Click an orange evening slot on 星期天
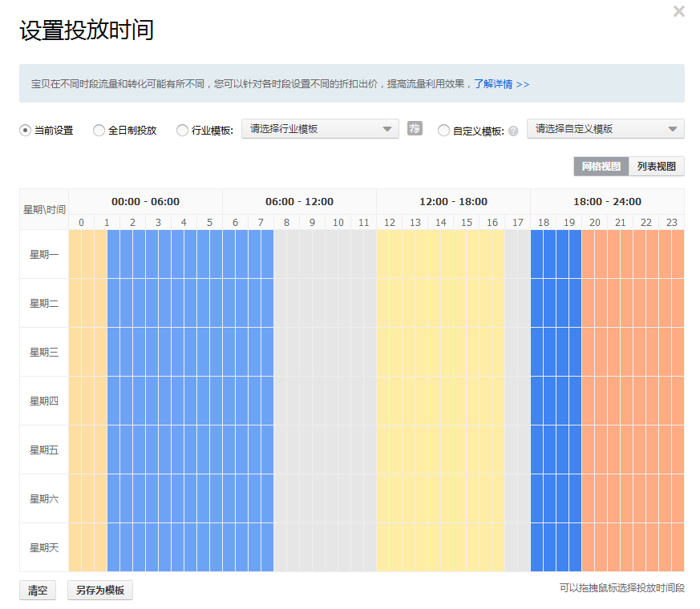Screen dimensions: 700x609 633,548
